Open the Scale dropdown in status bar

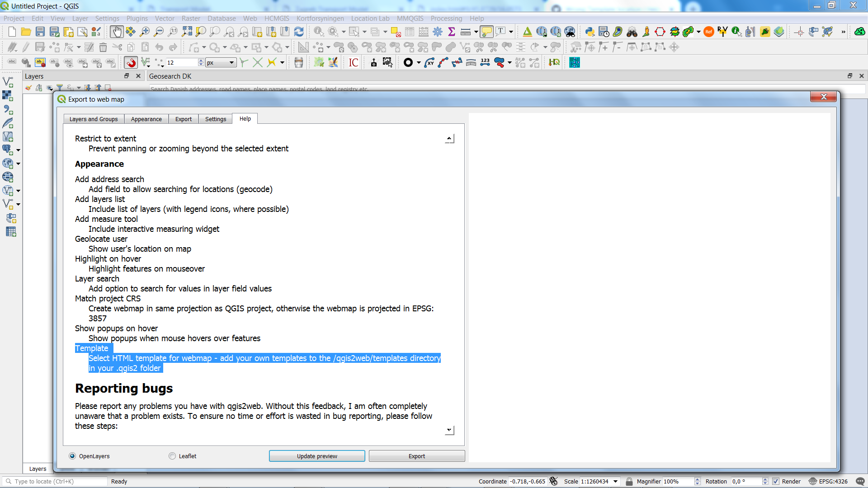pyautogui.click(x=615, y=482)
